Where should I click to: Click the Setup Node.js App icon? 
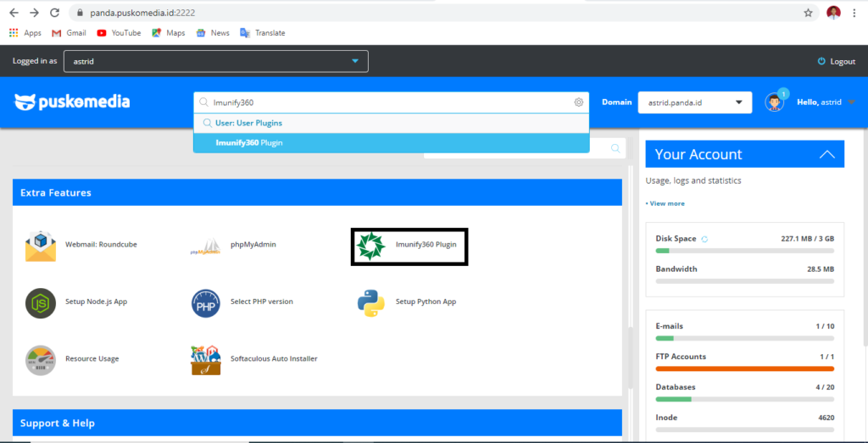40,302
